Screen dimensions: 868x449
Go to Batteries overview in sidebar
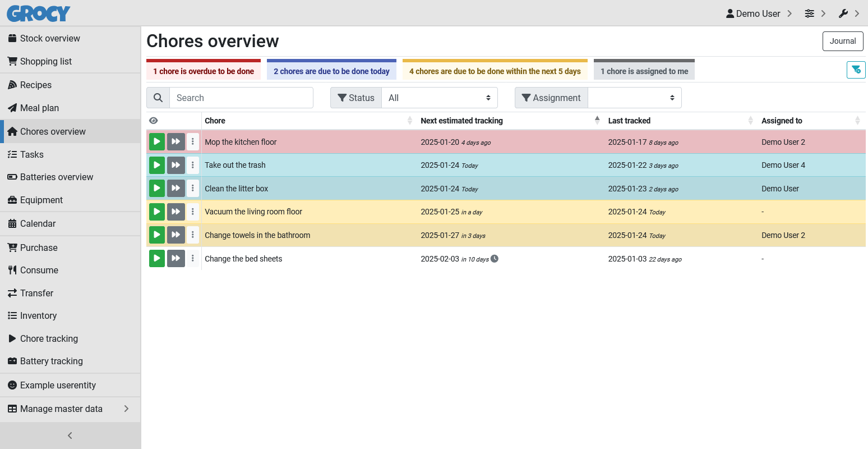click(57, 177)
